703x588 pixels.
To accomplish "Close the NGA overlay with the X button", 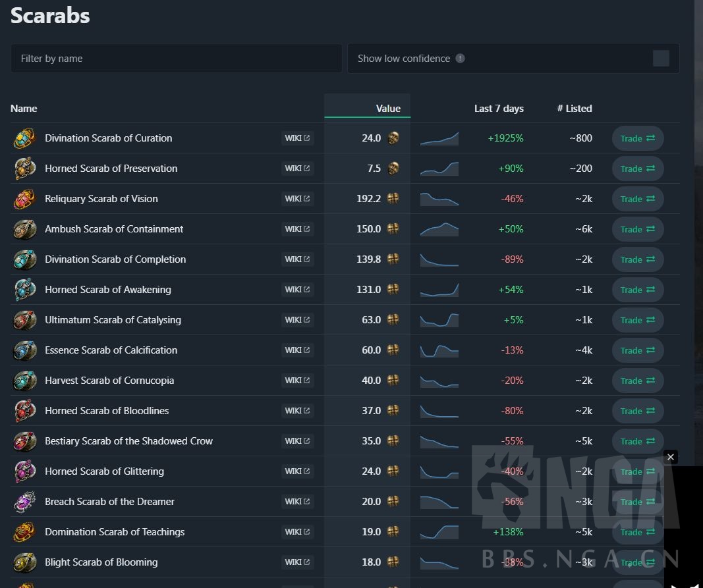I will pos(671,457).
